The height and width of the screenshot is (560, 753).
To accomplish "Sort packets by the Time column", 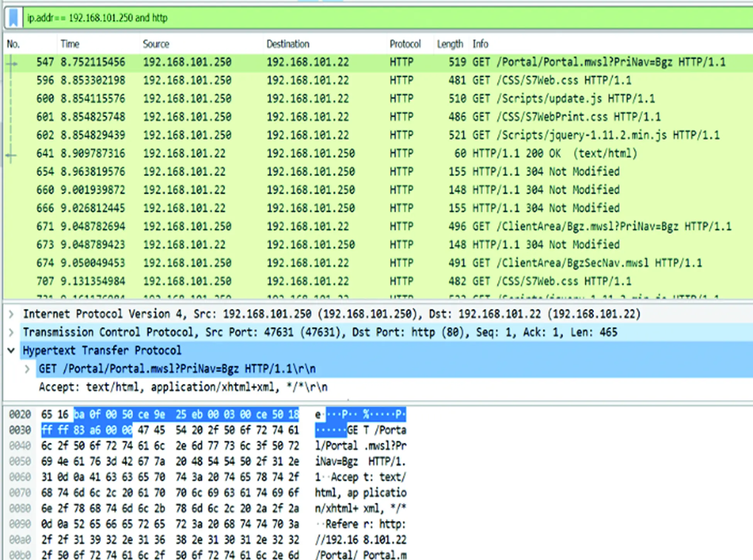I will [x=70, y=44].
